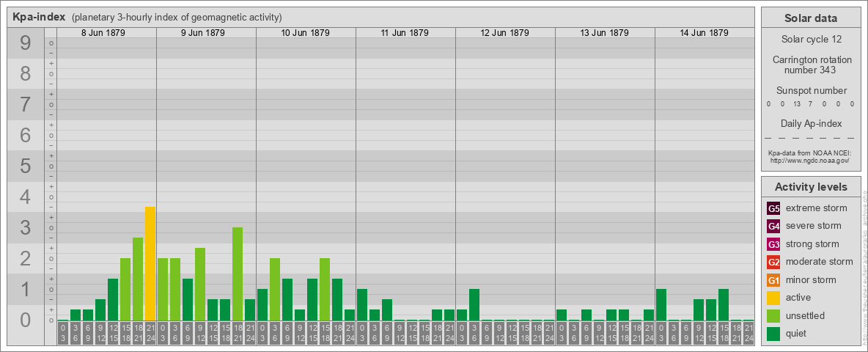Screen dimensions: 868x352
Task: Click the '0 3' time label under 14 Jun
Action: click(x=661, y=333)
